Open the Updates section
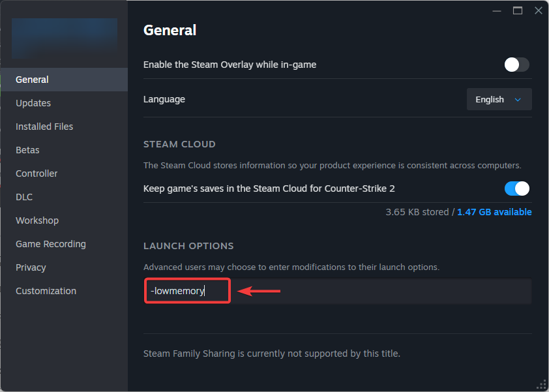Image resolution: width=549 pixels, height=392 pixels. pos(33,103)
